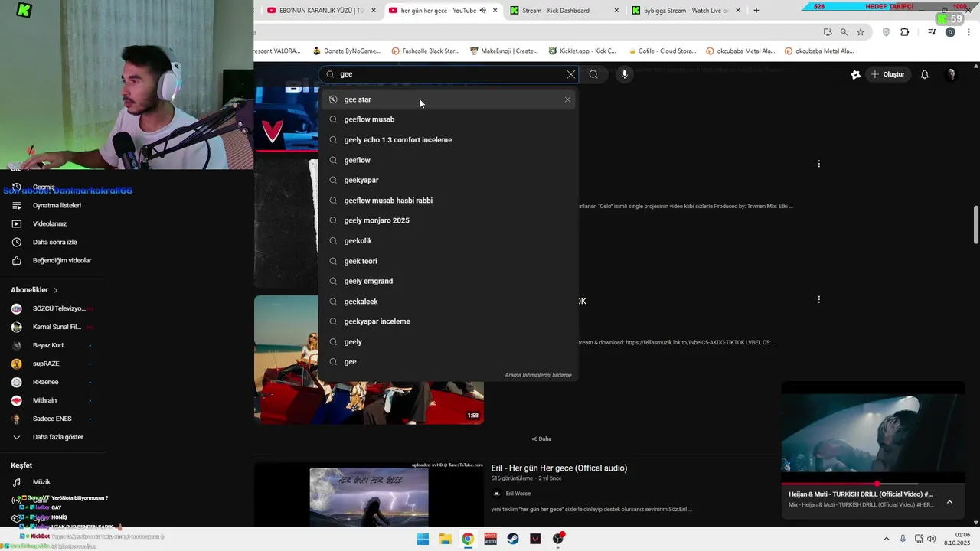Expand 'Daha fazla göster' subscriptions
Image resolution: width=980 pixels, height=551 pixels.
click(x=57, y=437)
